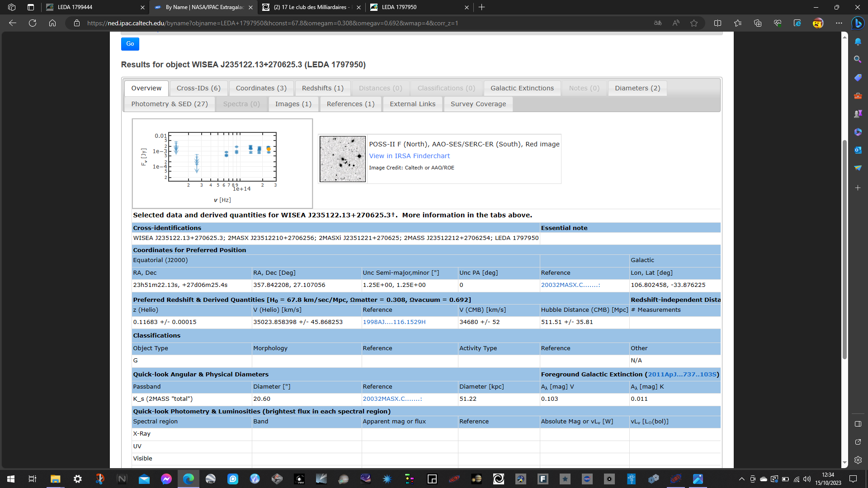
Task: Open Settings and more menu
Action: click(839, 23)
